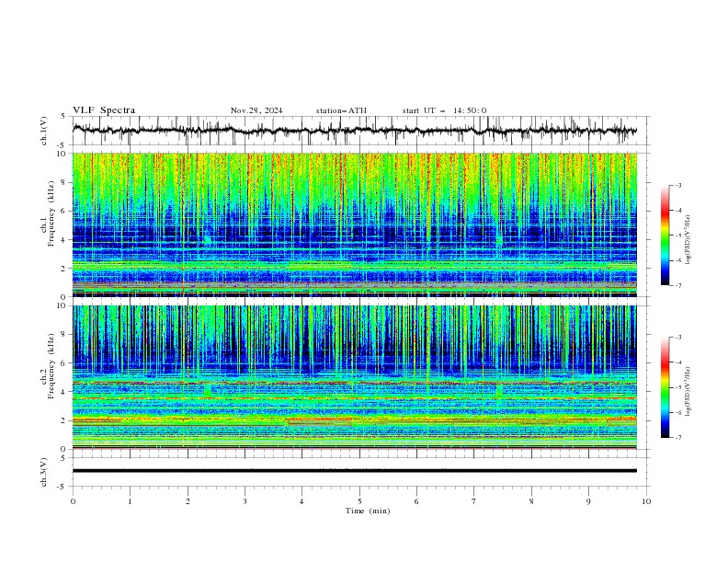
Task: Select the "ch.1 Frequency (kHz)" axis label
Action: click(47, 213)
